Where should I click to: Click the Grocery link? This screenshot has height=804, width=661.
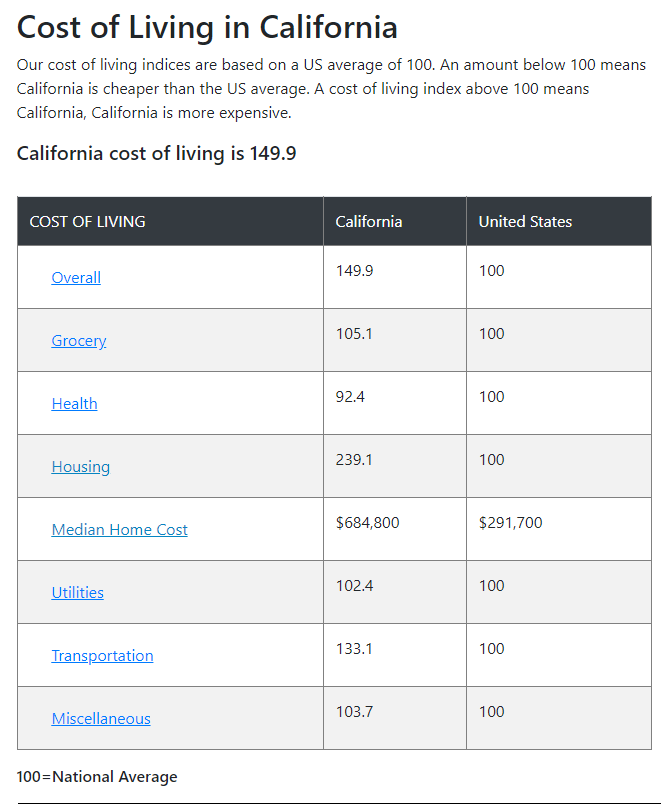tap(79, 341)
